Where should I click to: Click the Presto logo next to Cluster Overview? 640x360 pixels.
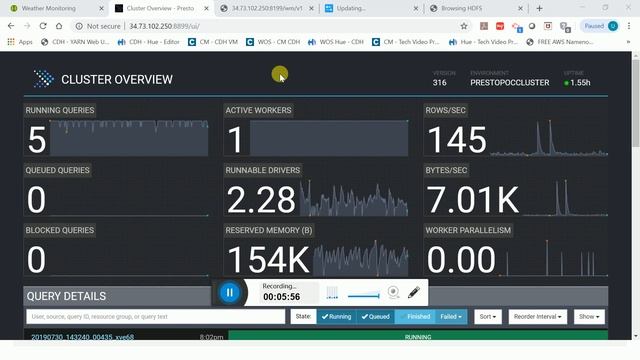click(43, 78)
